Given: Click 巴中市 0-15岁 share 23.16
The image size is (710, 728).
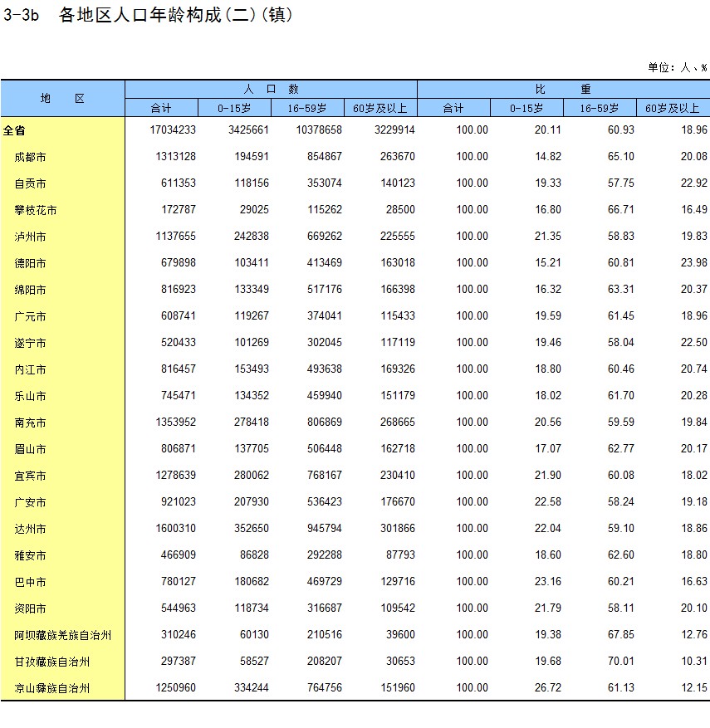Looking at the screenshot, I should point(548,581).
